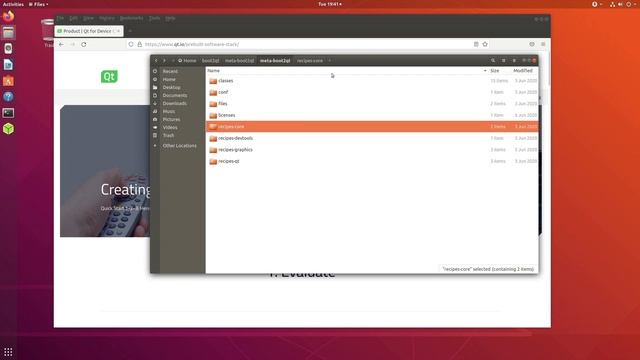Open the clock and calendar menu
Screen dimensions: 640x360
click(x=330, y=4)
